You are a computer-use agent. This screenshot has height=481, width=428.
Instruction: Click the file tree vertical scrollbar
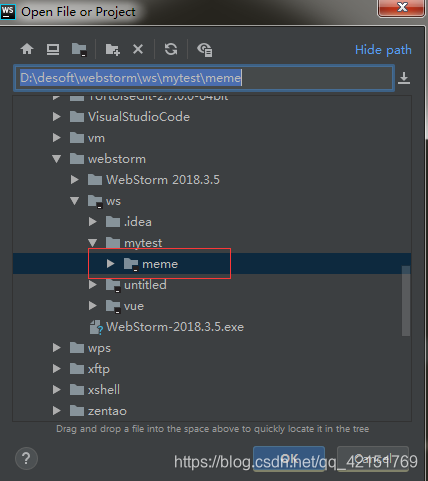click(x=406, y=301)
